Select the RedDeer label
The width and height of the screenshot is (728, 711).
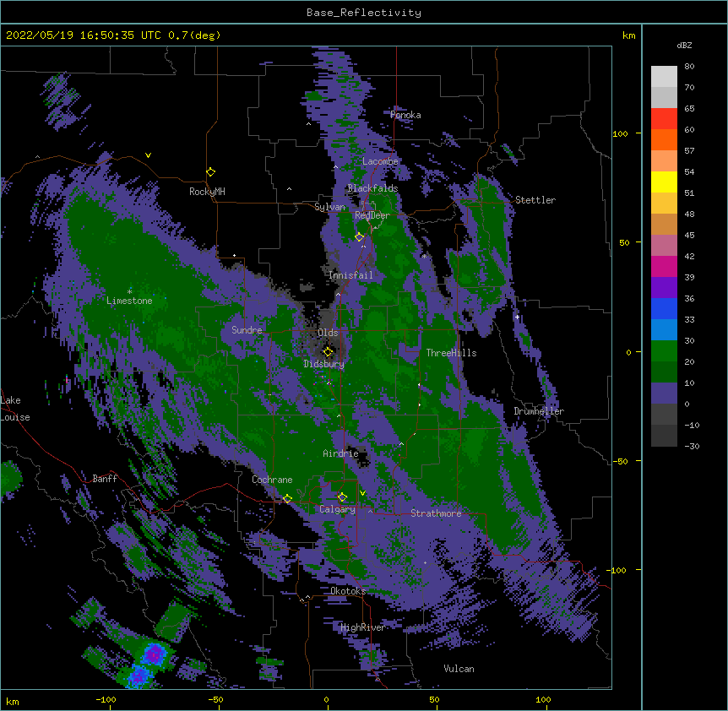tap(372, 215)
